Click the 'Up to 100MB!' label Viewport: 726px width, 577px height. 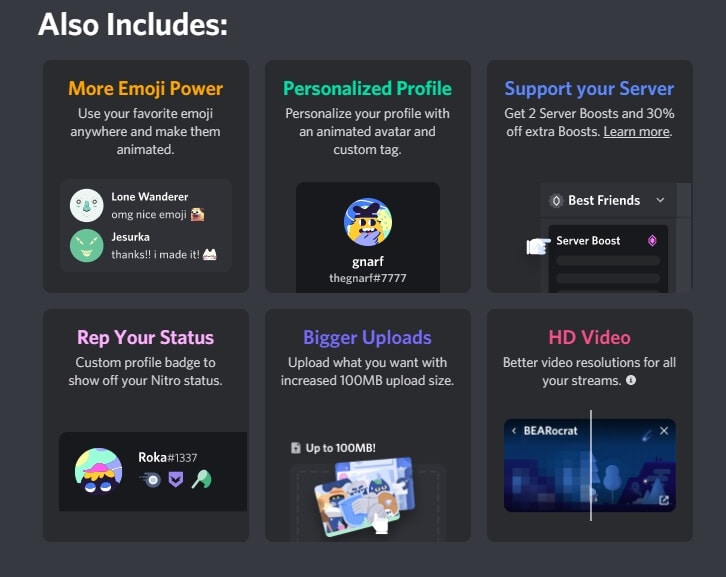(340, 448)
